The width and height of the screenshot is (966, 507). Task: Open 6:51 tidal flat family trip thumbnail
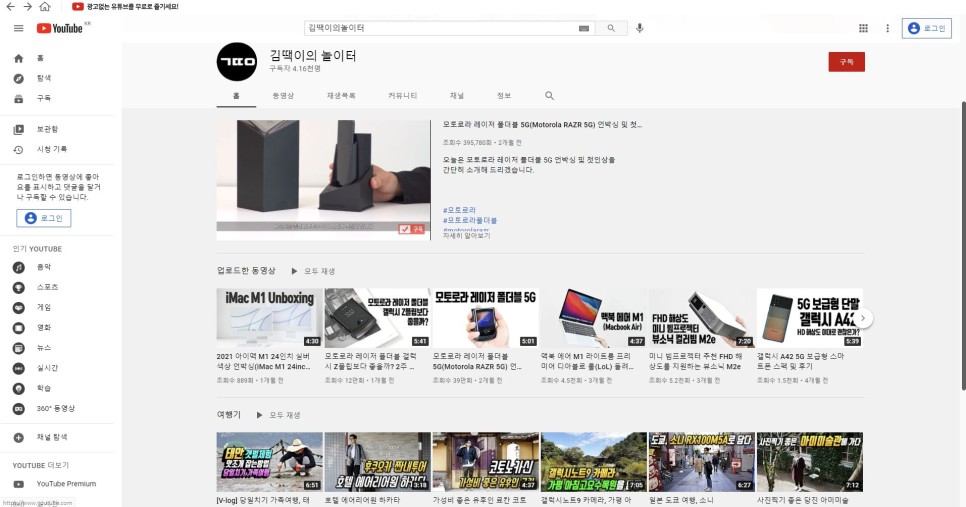tap(269, 462)
